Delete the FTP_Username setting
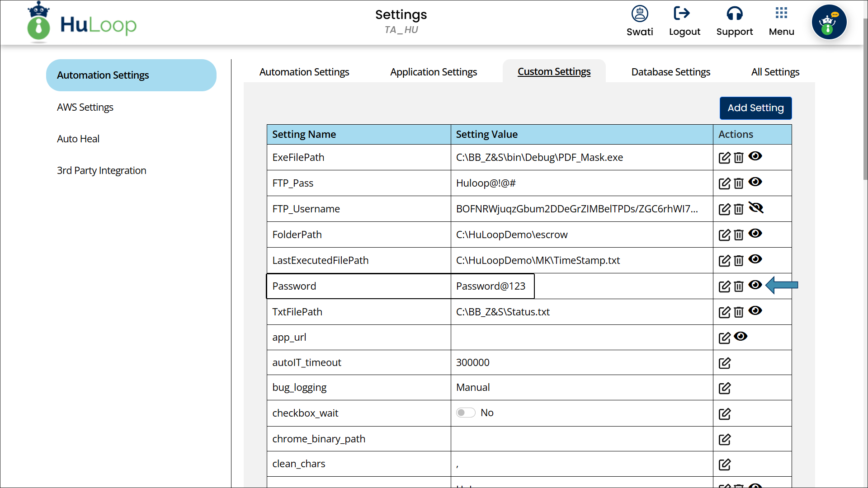This screenshot has width=868, height=488. (x=739, y=209)
